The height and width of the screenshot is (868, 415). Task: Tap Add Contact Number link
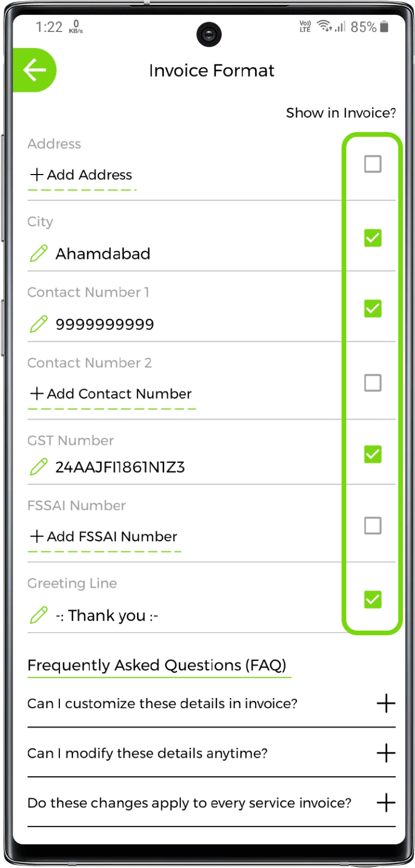pyautogui.click(x=111, y=394)
